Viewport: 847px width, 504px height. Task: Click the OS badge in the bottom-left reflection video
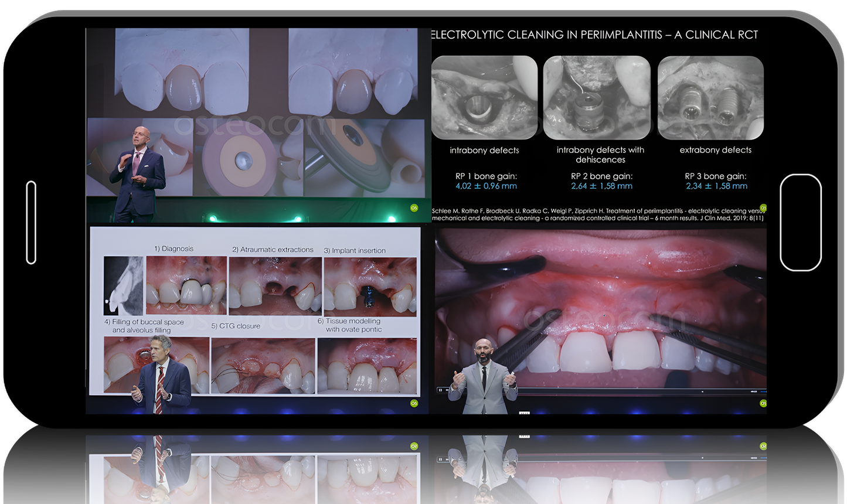click(414, 445)
